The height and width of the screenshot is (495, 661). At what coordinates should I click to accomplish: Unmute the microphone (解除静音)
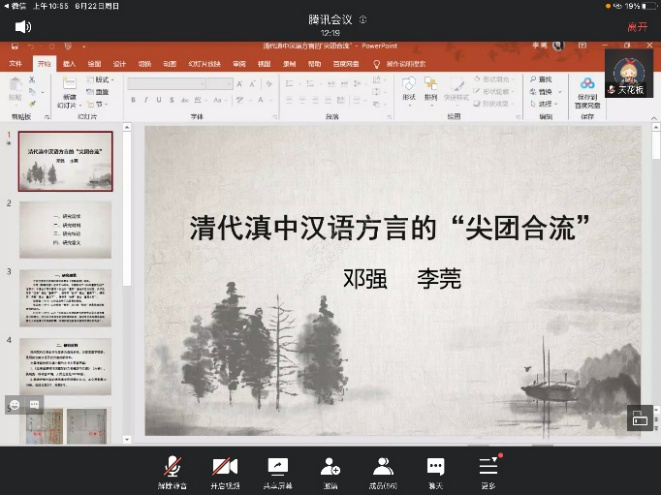click(x=174, y=470)
